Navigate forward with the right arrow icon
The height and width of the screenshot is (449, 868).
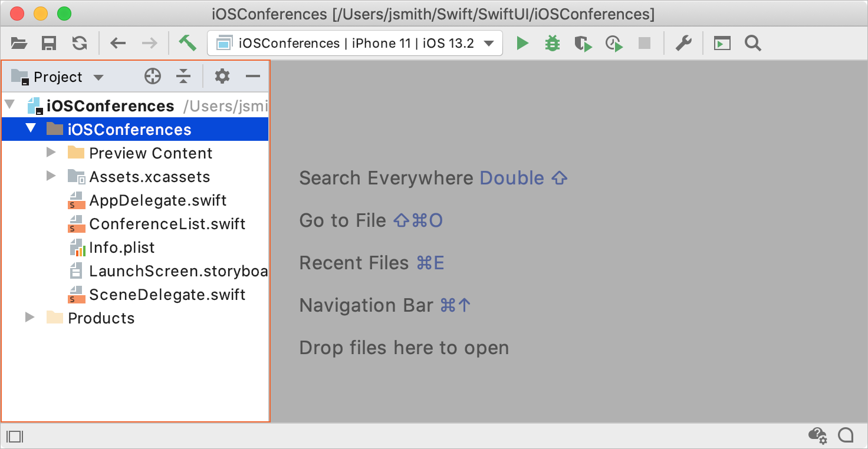pos(150,44)
